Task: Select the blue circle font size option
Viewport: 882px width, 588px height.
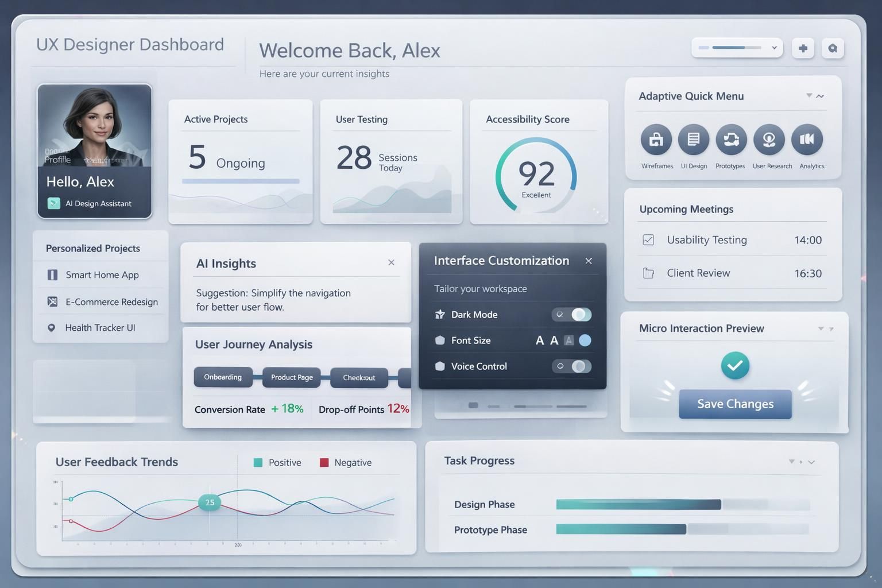Action: click(x=585, y=341)
